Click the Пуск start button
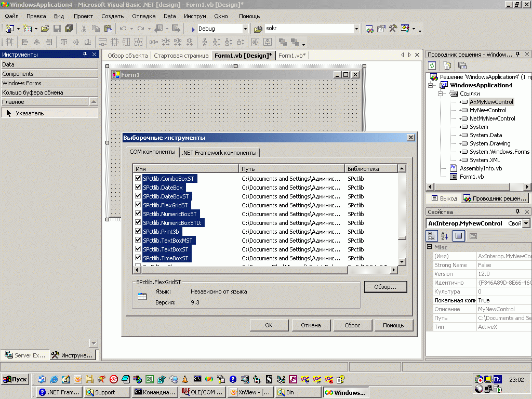Viewport: 532px width, 399px height. point(15,379)
